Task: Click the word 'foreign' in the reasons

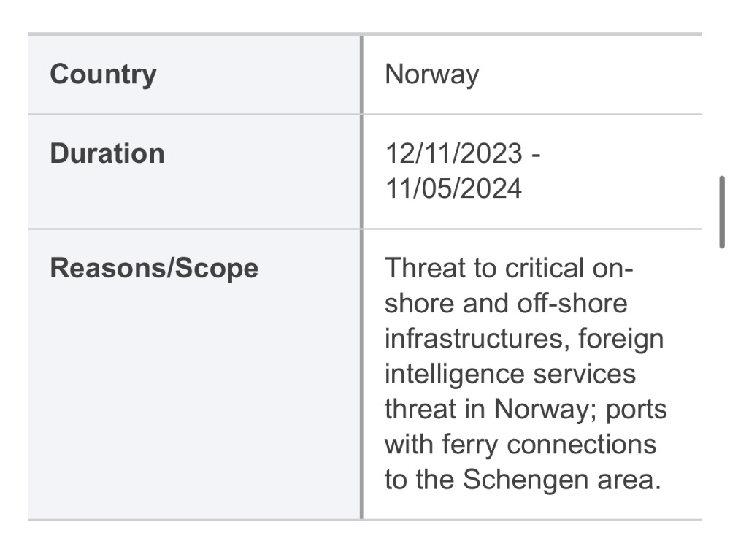Action: (x=621, y=340)
